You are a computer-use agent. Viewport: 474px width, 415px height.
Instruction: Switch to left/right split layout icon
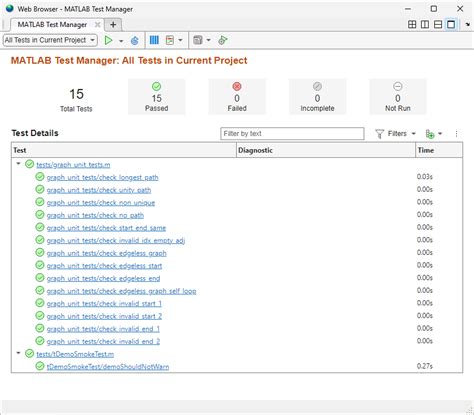click(425, 24)
